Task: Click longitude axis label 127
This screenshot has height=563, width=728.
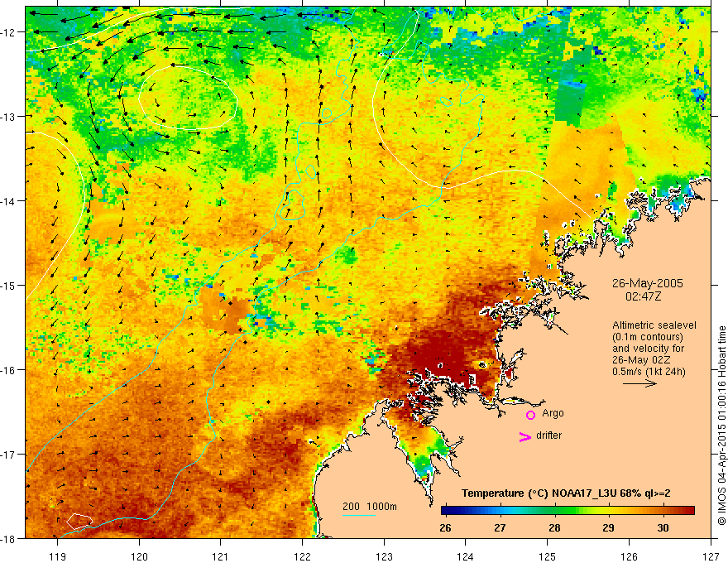Action: coord(711,556)
